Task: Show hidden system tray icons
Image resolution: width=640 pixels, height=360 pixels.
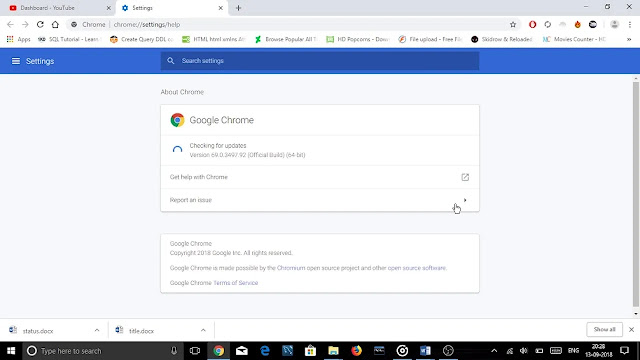Action: 494,351
